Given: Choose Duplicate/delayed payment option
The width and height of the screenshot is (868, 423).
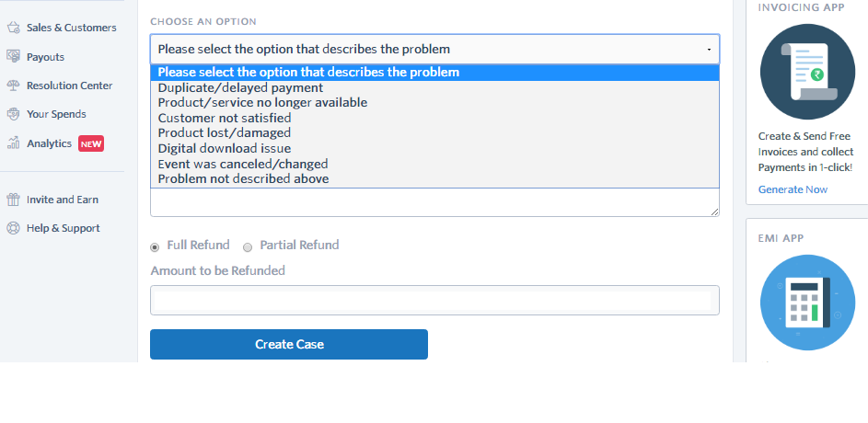Looking at the screenshot, I should coord(240,88).
